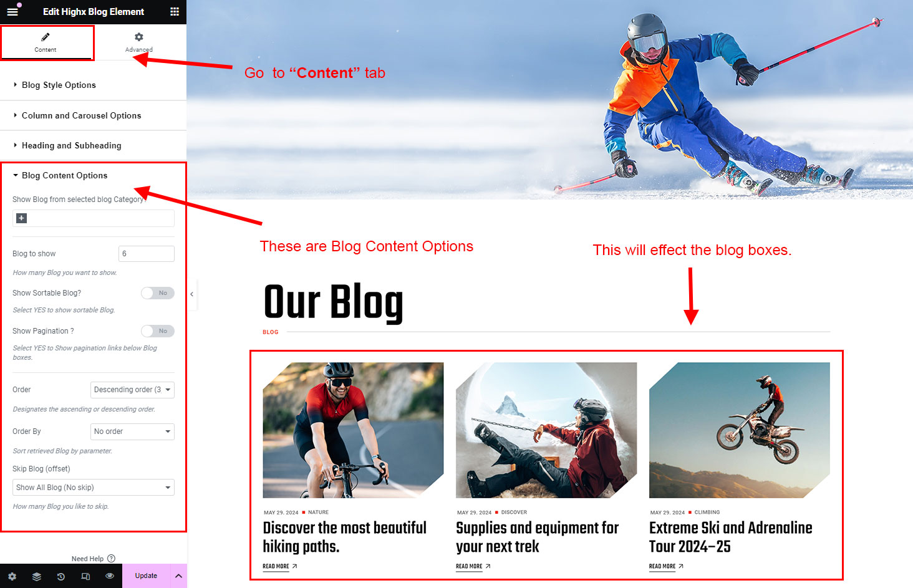Expand the Blog Style Options section

tap(94, 85)
